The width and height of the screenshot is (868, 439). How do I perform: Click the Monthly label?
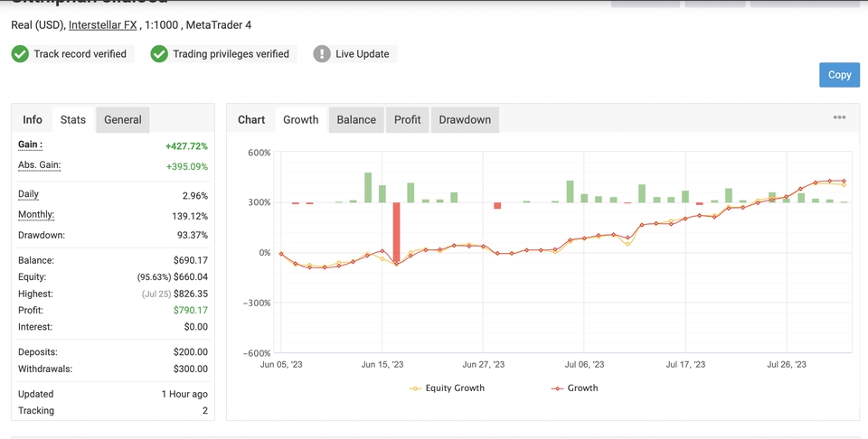click(x=36, y=214)
